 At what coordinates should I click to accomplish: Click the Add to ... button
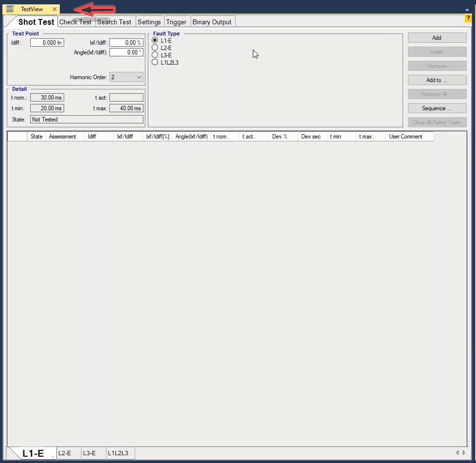(x=437, y=80)
